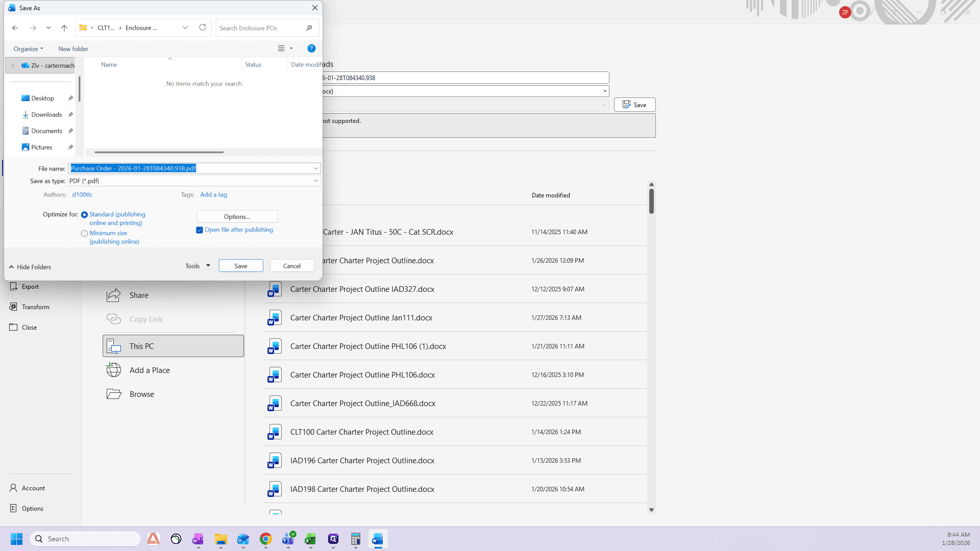Expand the Ziv cartermach tree node

(x=13, y=65)
